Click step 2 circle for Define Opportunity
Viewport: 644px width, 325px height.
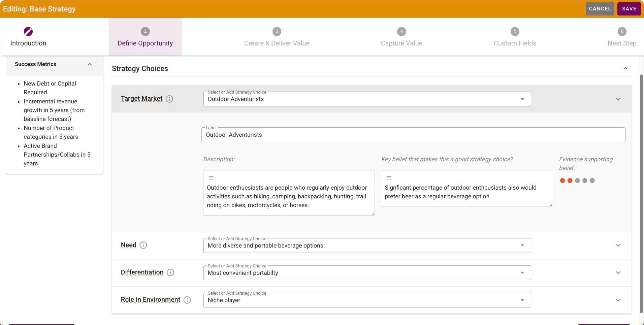pyautogui.click(x=145, y=31)
